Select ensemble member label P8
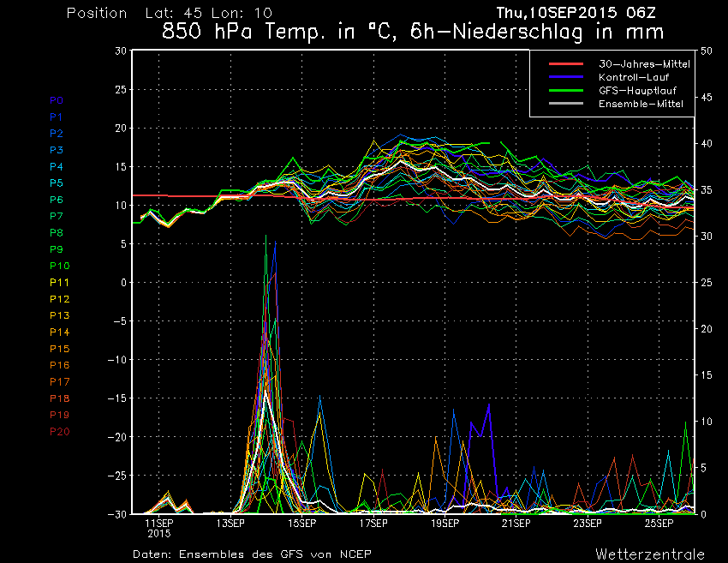The image size is (728, 563). 57,233
